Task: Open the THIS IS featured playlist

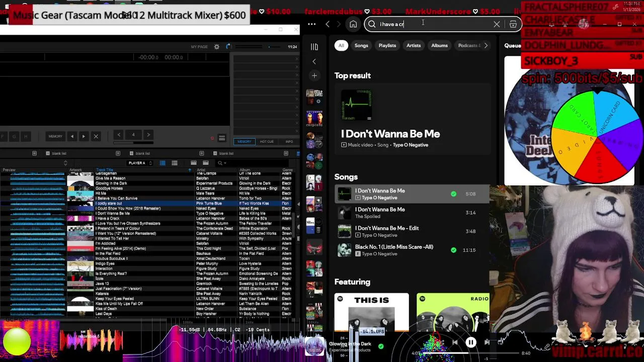Action: click(x=371, y=312)
